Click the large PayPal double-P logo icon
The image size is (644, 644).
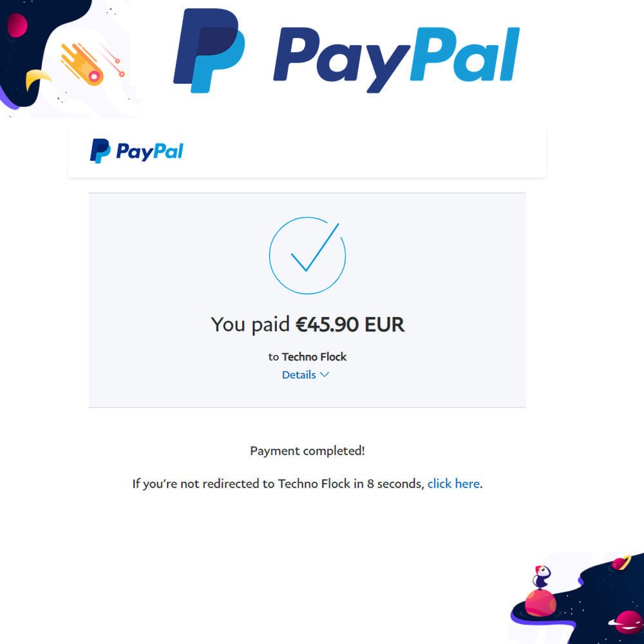[209, 50]
